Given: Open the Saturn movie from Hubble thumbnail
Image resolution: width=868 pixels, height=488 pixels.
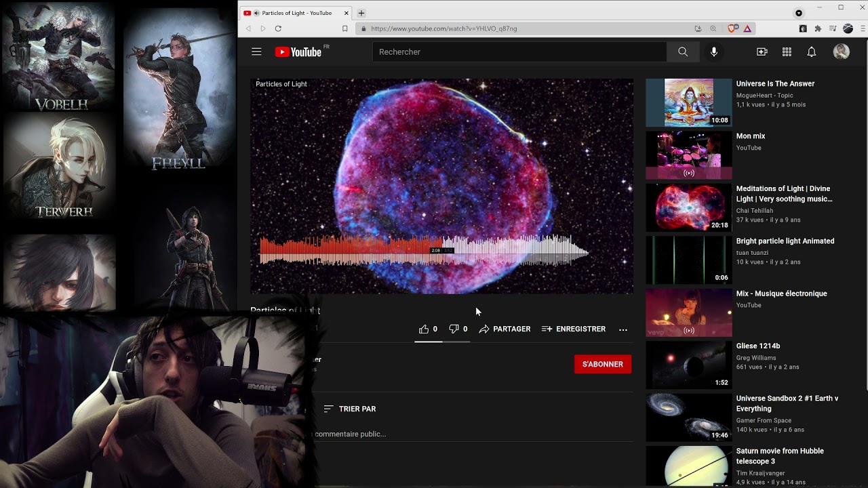Looking at the screenshot, I should 689,467.
